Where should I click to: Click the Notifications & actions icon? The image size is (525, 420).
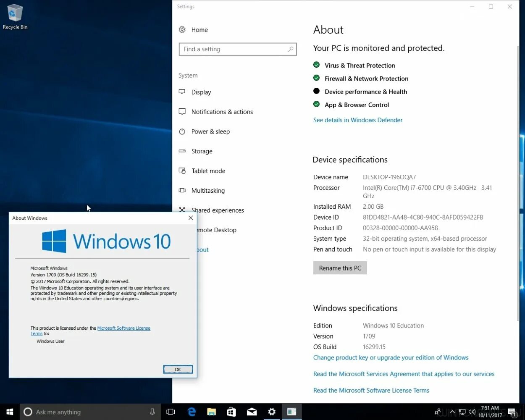[182, 112]
